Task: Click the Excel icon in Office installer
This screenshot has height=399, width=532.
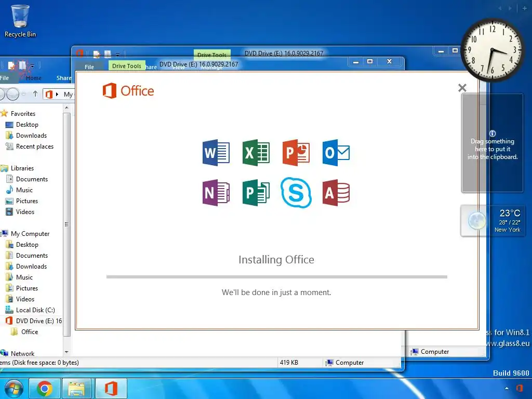Action: point(256,153)
